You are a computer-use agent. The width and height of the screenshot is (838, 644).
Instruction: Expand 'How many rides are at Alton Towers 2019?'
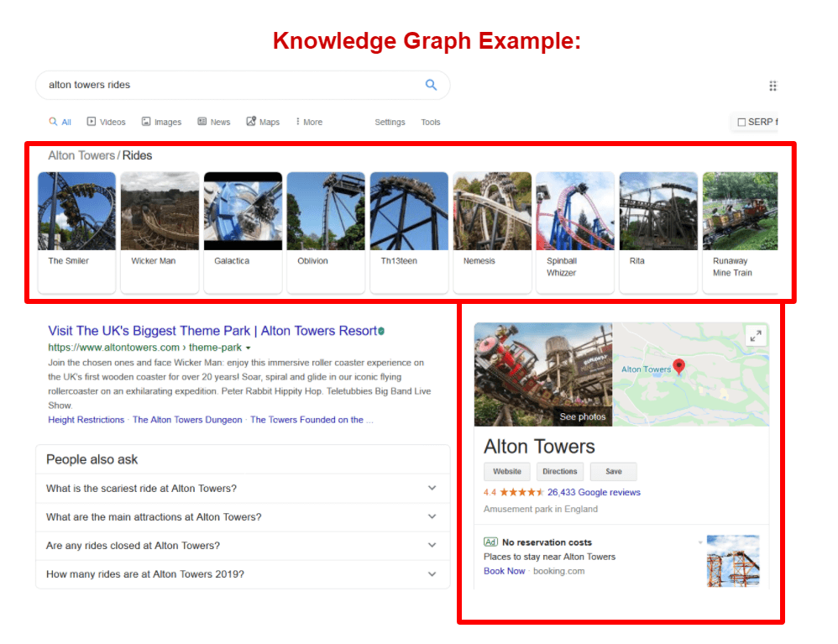tap(242, 574)
